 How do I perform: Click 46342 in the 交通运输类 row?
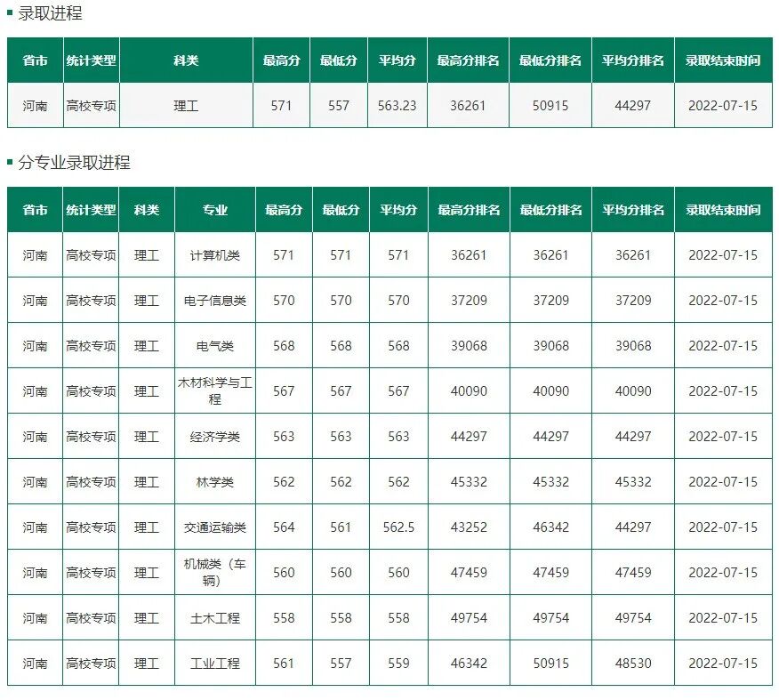550,527
